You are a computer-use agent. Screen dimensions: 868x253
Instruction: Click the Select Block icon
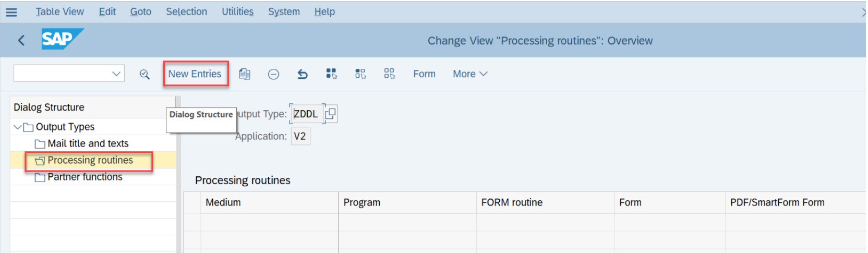click(x=360, y=74)
